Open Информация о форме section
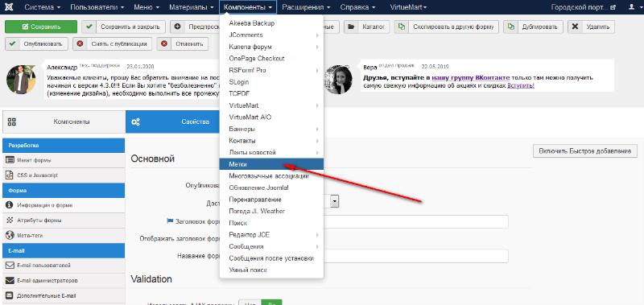The width and height of the screenshot is (644, 305). pos(64,205)
